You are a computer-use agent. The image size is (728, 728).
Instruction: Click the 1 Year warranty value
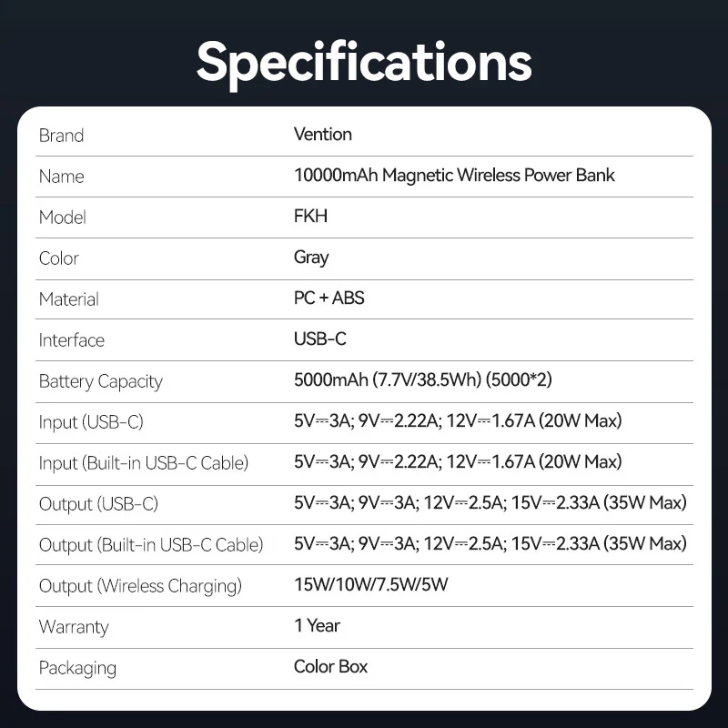coord(317,626)
